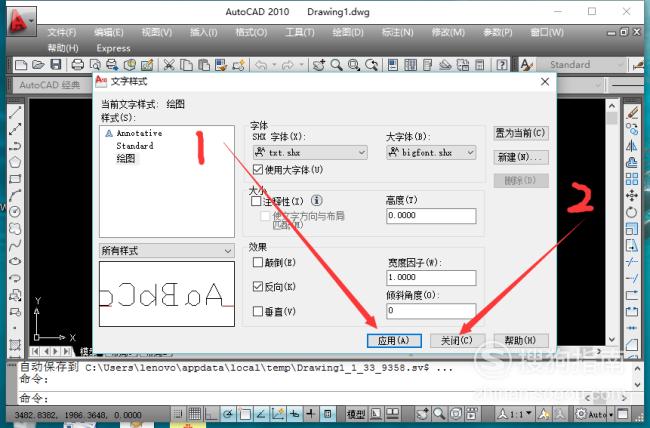Click the Undo arrow icon
650x428 pixels.
pyautogui.click(x=261, y=65)
